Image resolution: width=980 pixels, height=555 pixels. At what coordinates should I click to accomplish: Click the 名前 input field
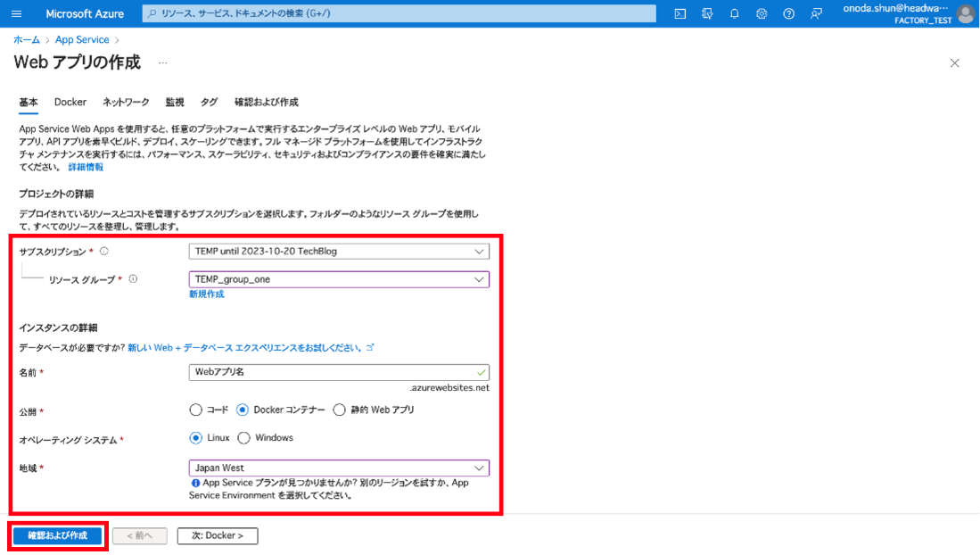[x=339, y=372]
